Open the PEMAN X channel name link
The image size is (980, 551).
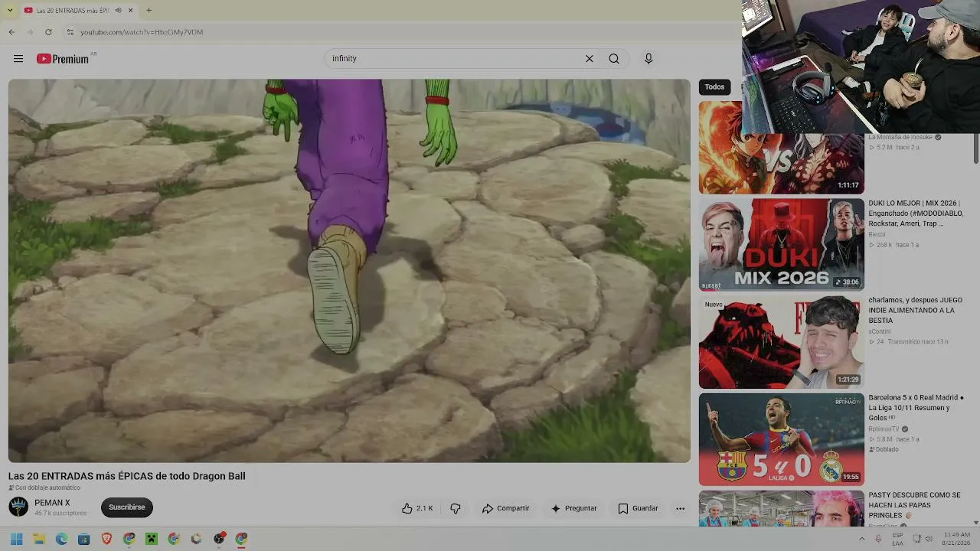[52, 503]
